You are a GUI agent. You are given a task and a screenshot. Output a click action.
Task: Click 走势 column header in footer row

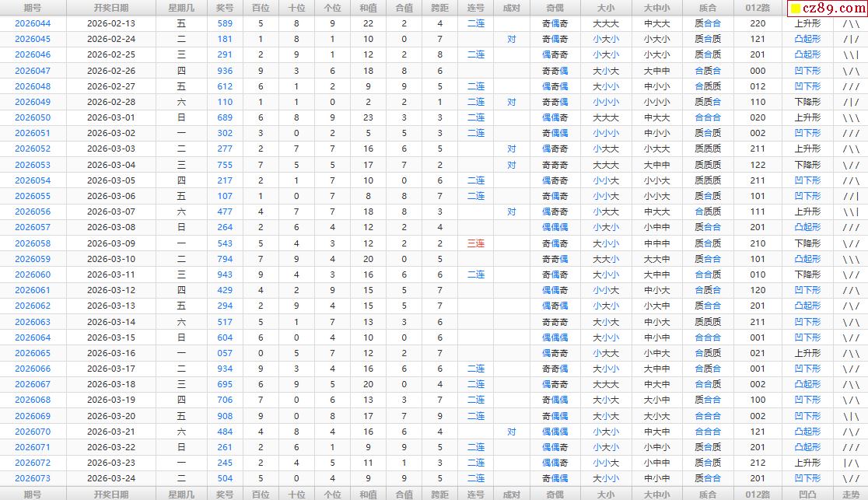click(x=851, y=494)
